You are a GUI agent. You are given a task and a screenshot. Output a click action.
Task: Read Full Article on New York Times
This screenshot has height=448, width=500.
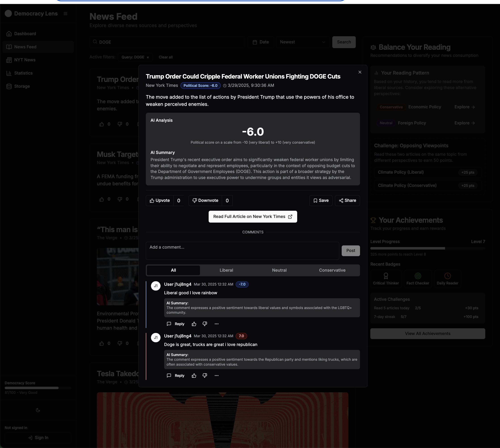(253, 217)
